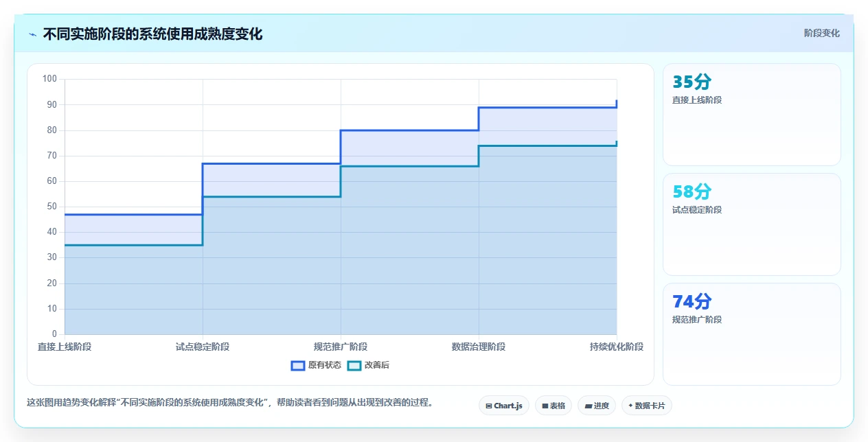Click the 阶段变化 label in header
This screenshot has width=868, height=442.
pos(821,33)
